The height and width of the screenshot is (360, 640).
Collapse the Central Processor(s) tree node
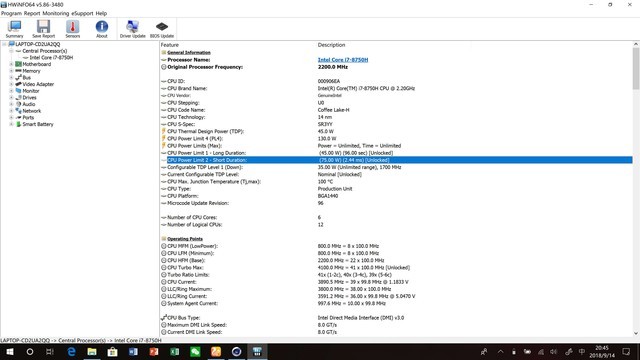point(11,51)
